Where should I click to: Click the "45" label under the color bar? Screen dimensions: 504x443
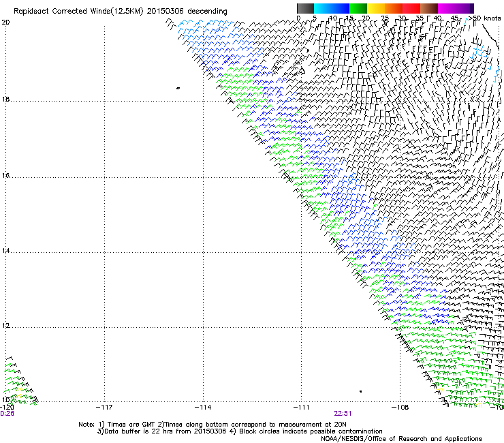coord(454,18)
